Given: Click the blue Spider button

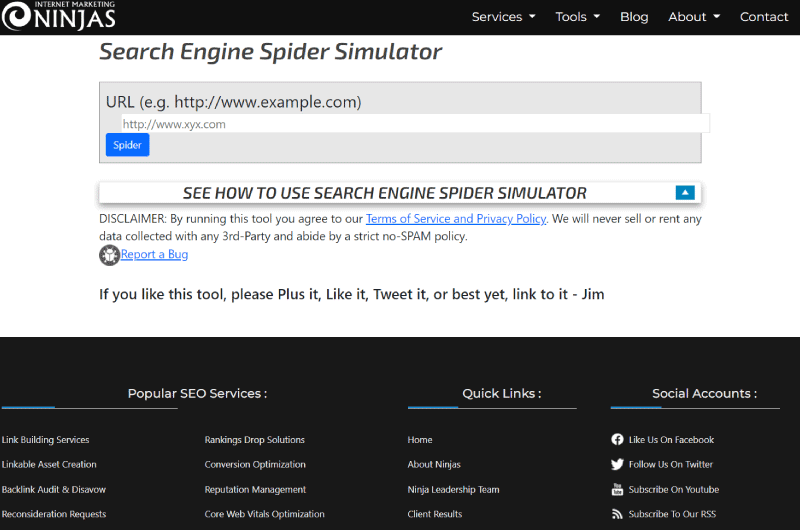Looking at the screenshot, I should coord(128,145).
